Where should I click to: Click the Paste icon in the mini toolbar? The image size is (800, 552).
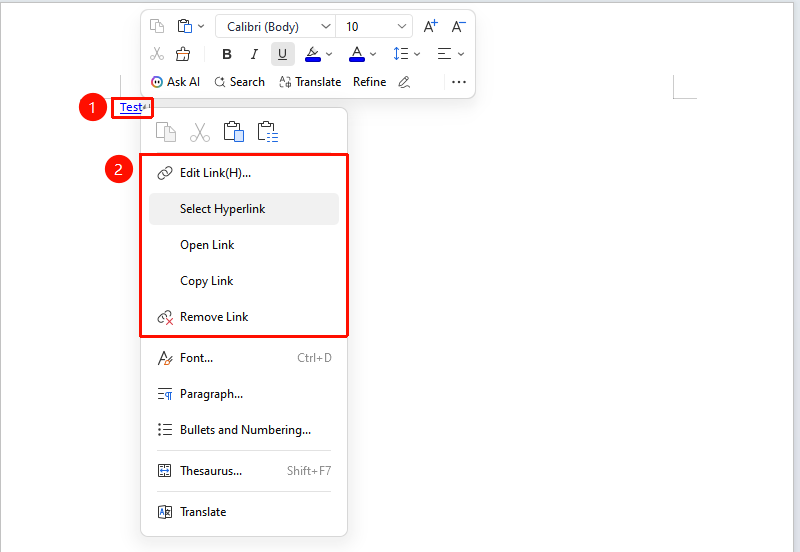[x=185, y=26]
